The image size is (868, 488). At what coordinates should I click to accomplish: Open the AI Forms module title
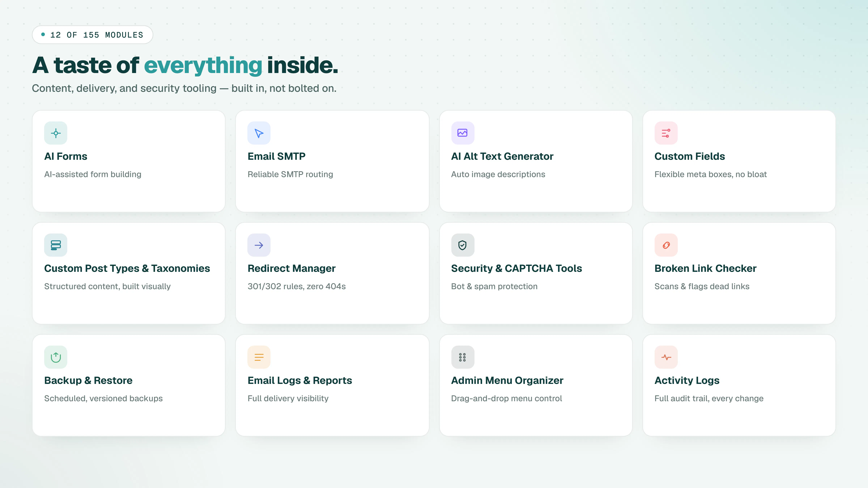tap(66, 156)
